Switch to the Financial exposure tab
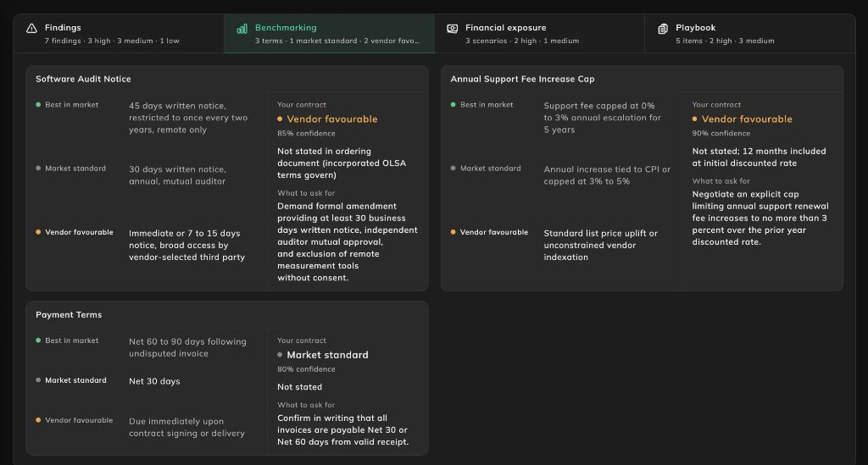This screenshot has width=868, height=465. [539, 34]
